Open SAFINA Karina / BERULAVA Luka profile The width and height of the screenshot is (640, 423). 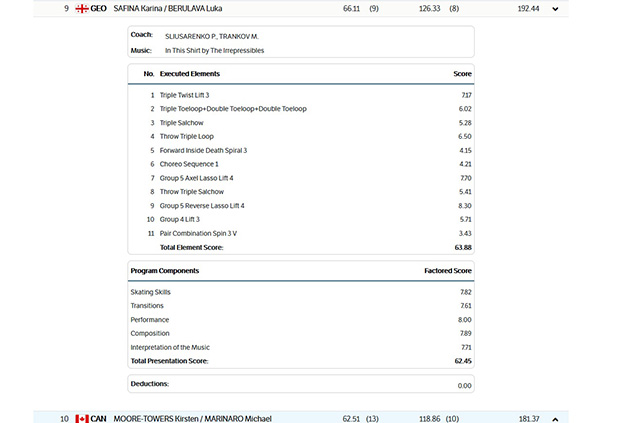tap(168, 8)
